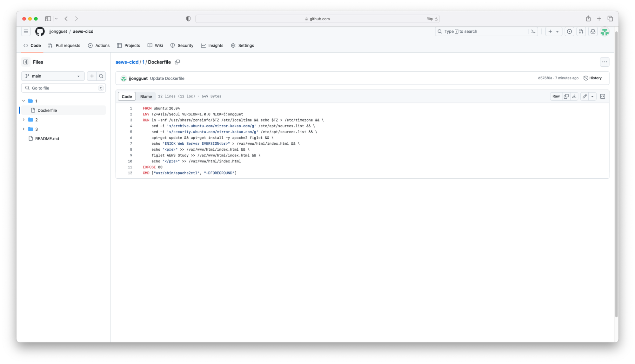This screenshot has height=364, width=635.
Task: Focus the Go to file input
Action: (63, 88)
